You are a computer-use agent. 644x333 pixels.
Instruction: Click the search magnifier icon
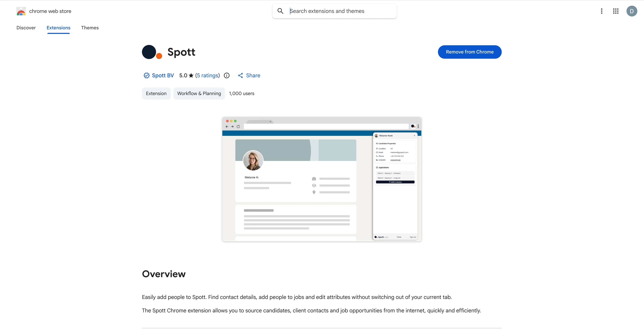pyautogui.click(x=280, y=11)
